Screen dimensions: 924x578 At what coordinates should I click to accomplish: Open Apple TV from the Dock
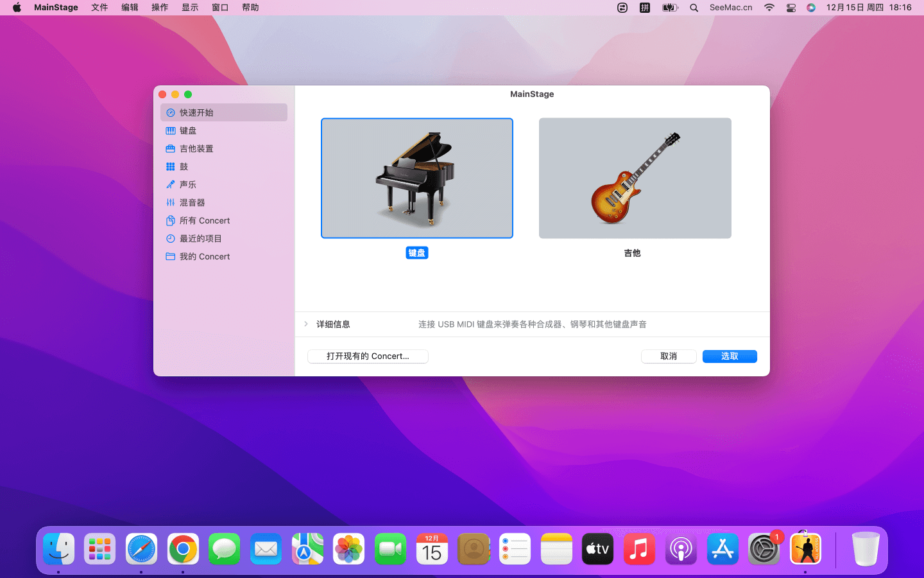[597, 549]
